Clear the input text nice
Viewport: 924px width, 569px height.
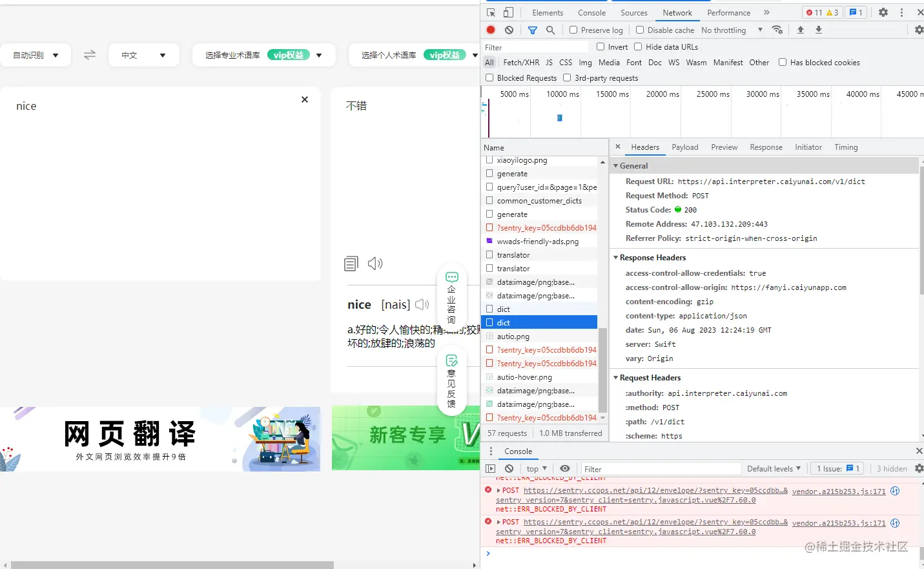(305, 99)
